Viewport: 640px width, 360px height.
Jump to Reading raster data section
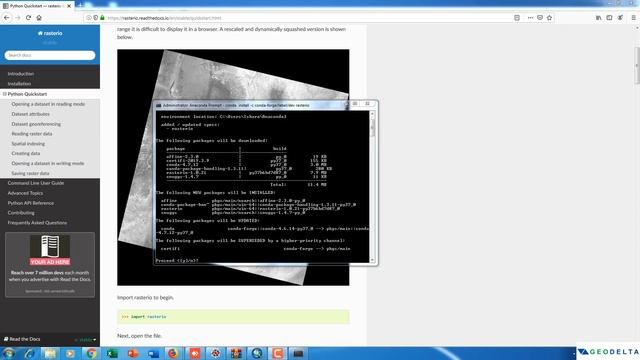[32, 133]
